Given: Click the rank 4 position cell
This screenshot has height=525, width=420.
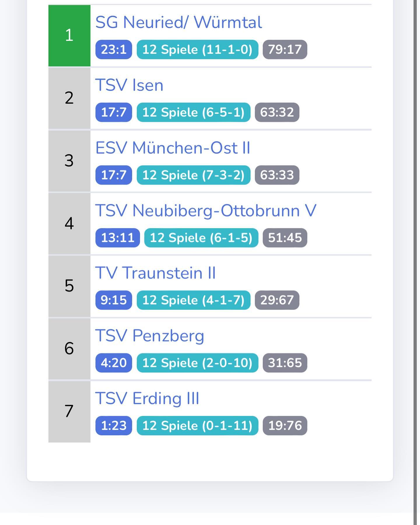Looking at the screenshot, I should click(x=69, y=224).
